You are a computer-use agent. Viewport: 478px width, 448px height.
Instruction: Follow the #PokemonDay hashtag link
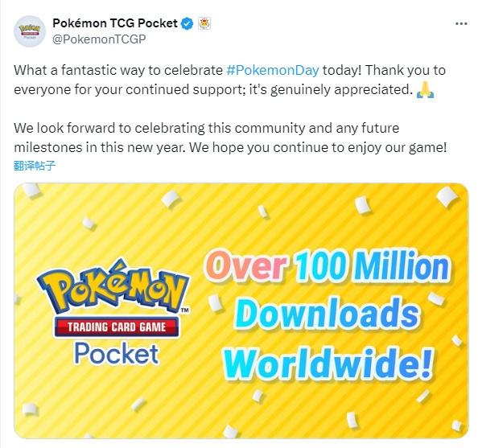tap(273, 71)
